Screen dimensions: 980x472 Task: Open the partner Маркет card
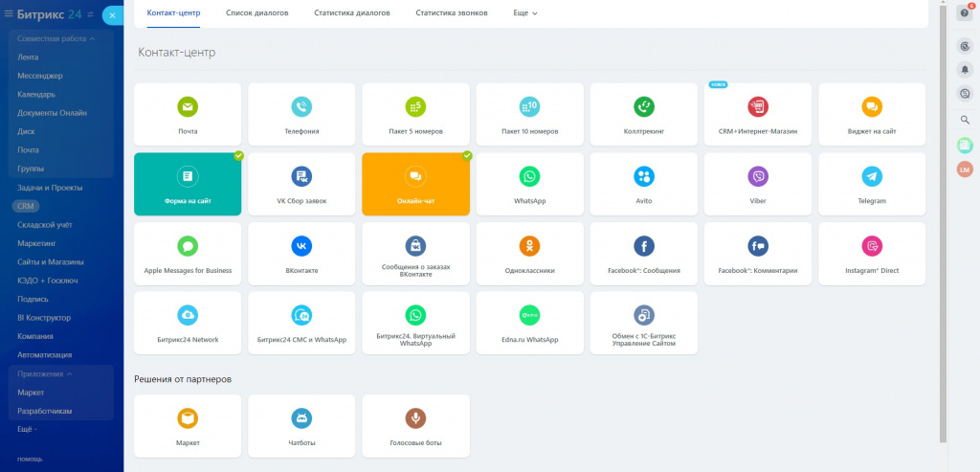pyautogui.click(x=188, y=426)
